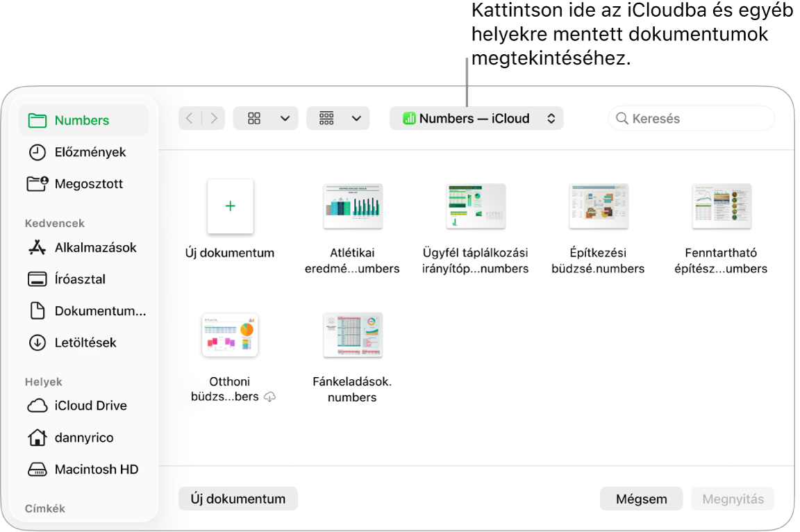Click the Megnyitás open button
This screenshot has height=532, width=800.
pyautogui.click(x=733, y=499)
